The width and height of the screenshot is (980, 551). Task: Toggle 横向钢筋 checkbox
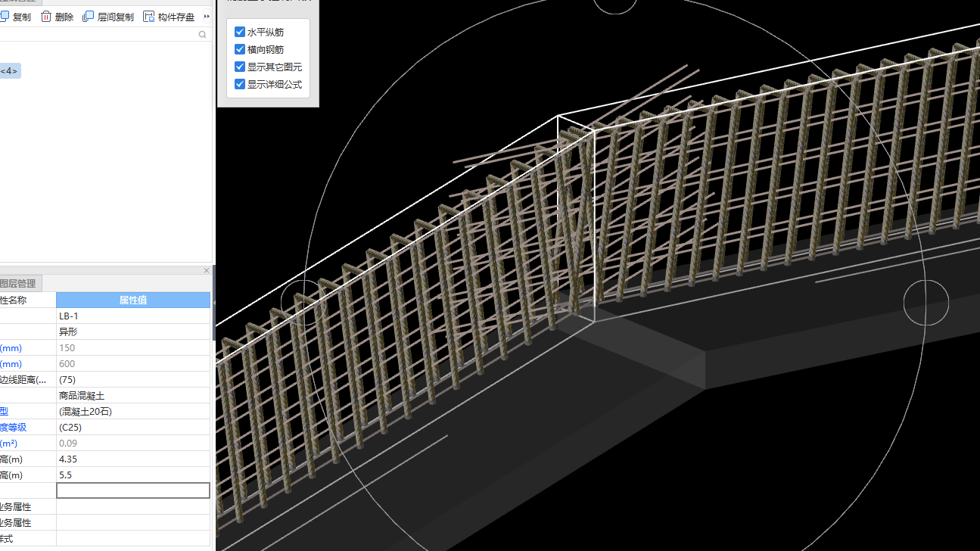[240, 50]
